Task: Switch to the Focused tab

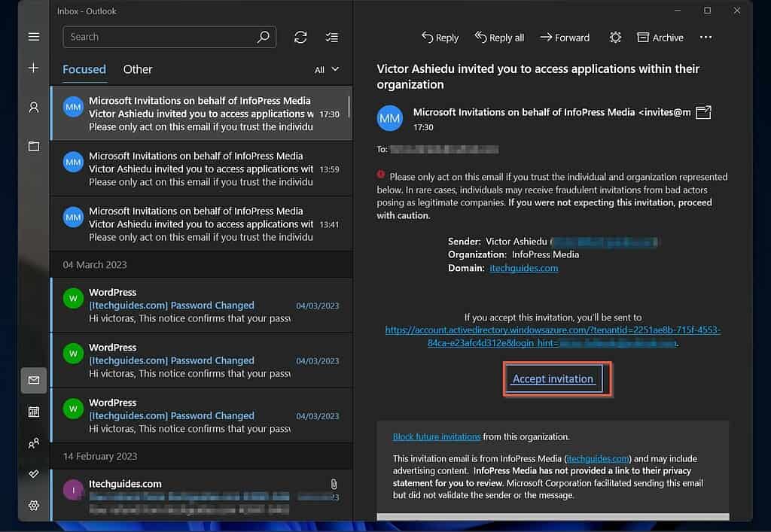Action: [84, 69]
